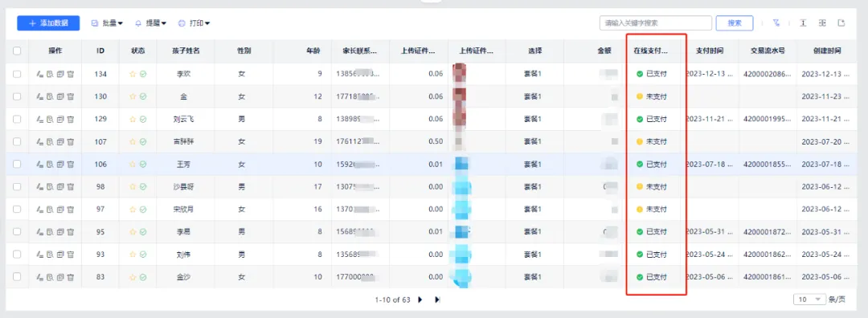Toggle the select-all header checkbox
The height and width of the screenshot is (318, 868).
17,51
